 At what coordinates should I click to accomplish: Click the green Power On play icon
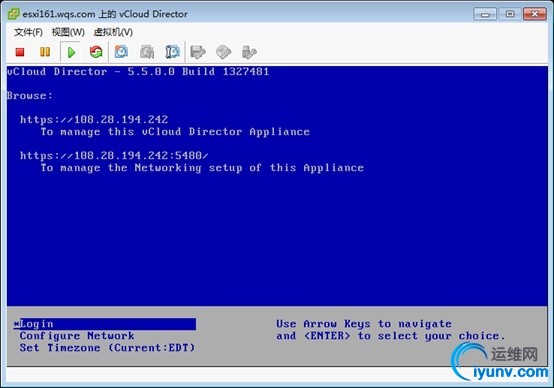click(71, 52)
